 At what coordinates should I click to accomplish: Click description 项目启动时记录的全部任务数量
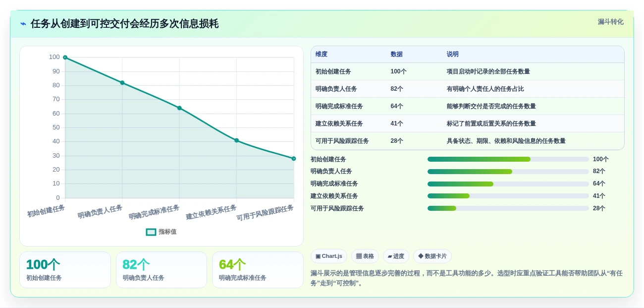(488, 71)
